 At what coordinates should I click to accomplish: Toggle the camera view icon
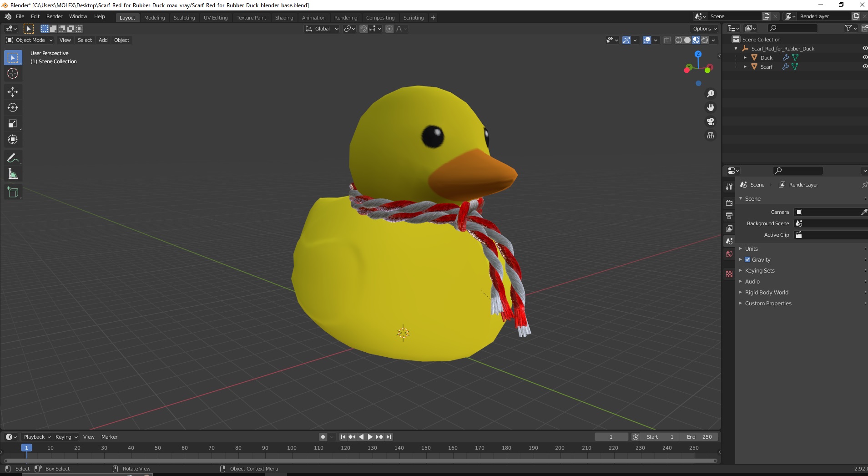[711, 122]
